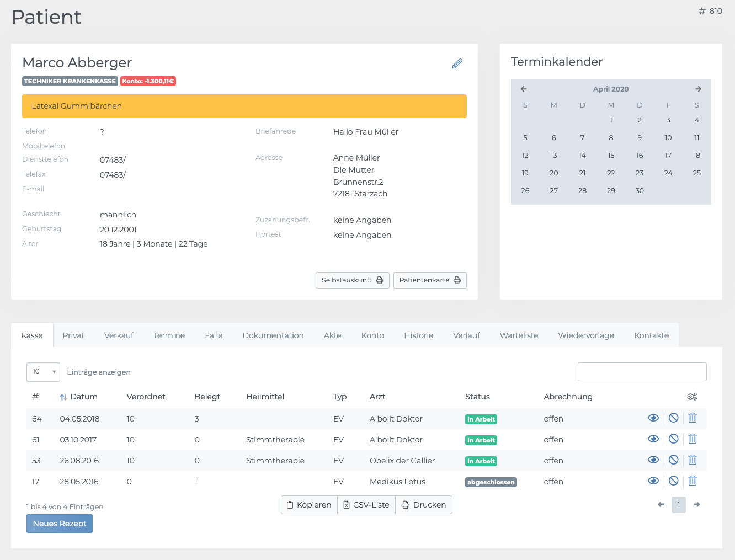View prescription 64 using the eye icon
This screenshot has height=560, width=735.
click(x=653, y=418)
